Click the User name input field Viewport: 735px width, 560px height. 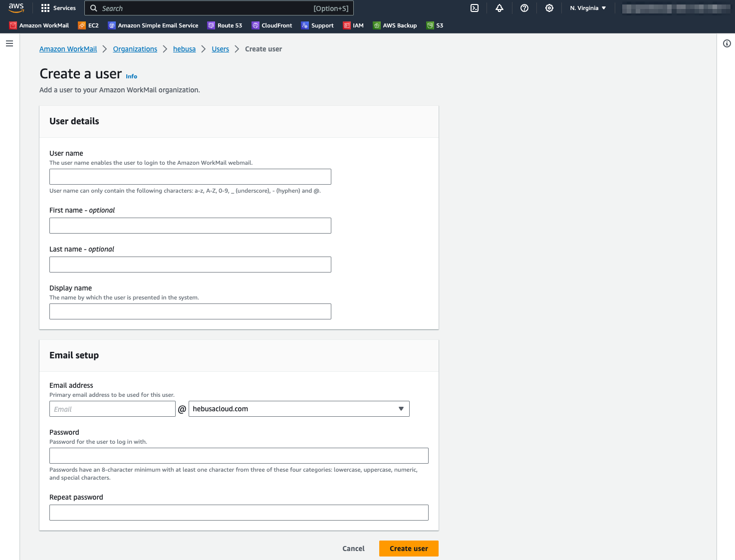coord(190,177)
